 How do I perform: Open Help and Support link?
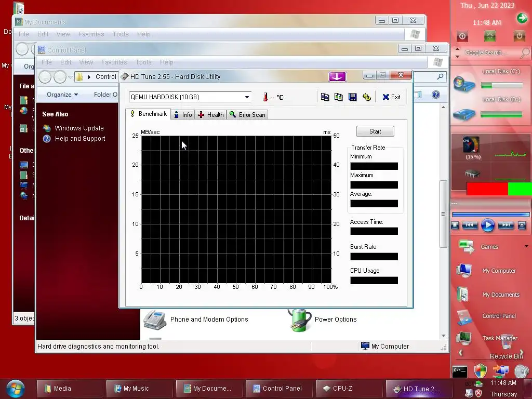80,139
